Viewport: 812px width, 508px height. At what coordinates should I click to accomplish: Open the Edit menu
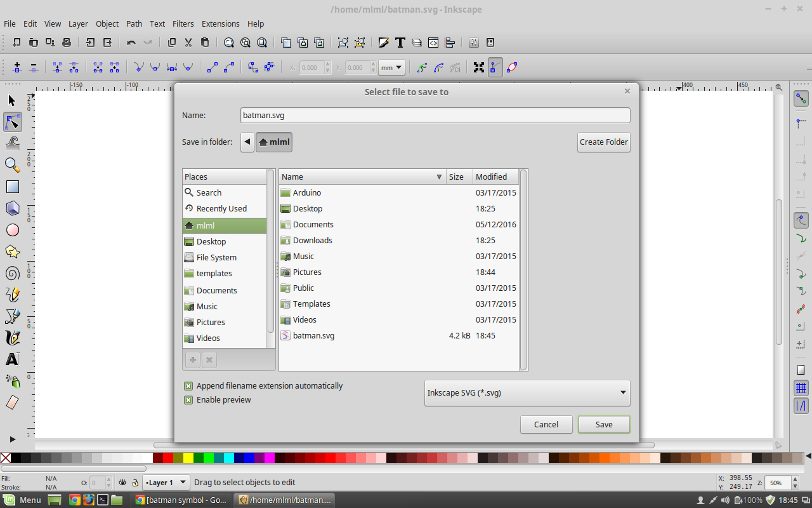[30, 23]
